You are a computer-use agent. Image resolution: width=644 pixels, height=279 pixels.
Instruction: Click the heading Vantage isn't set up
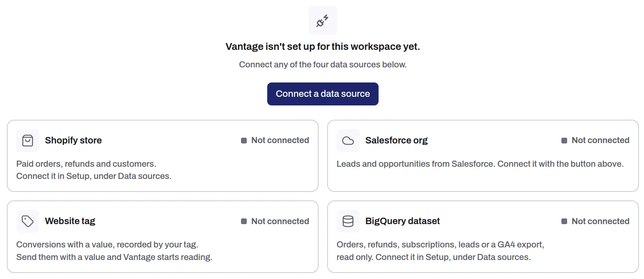323,47
